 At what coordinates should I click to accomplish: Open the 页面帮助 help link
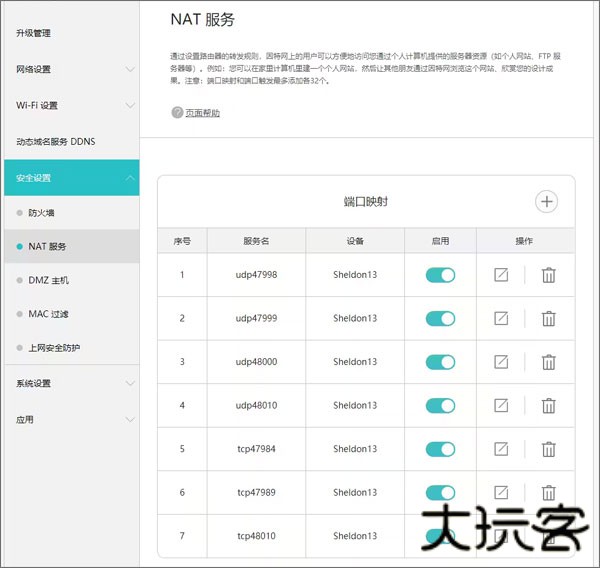click(201, 113)
